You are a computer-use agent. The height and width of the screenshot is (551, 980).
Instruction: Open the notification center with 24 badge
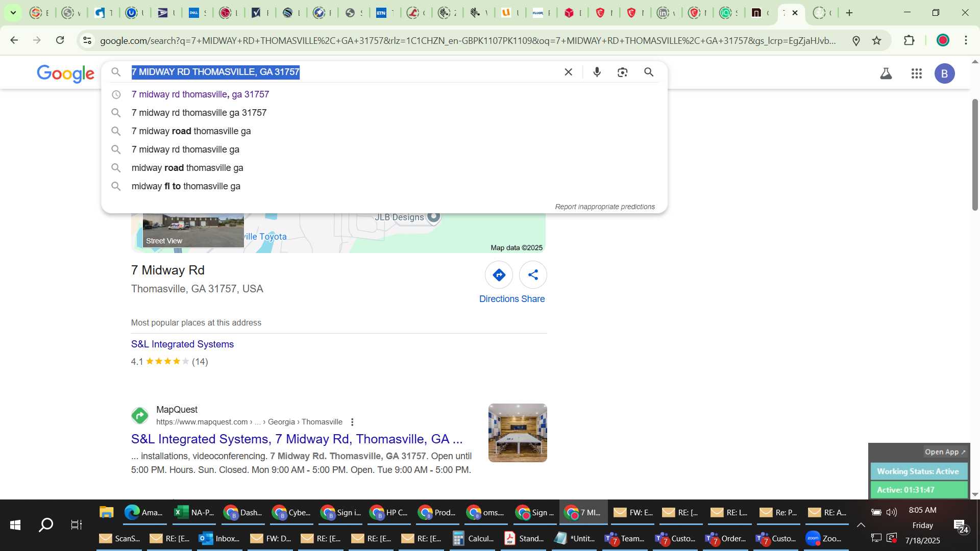point(960,526)
